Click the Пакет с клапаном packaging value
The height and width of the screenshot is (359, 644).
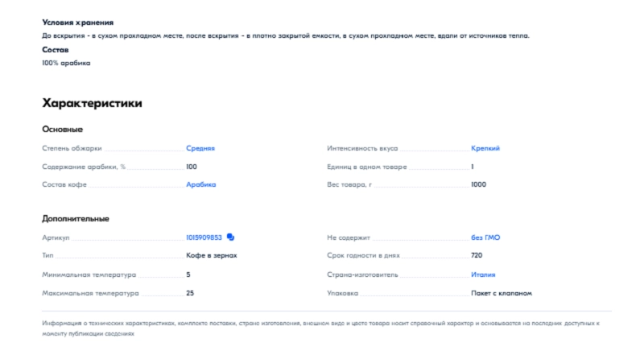pyautogui.click(x=501, y=293)
